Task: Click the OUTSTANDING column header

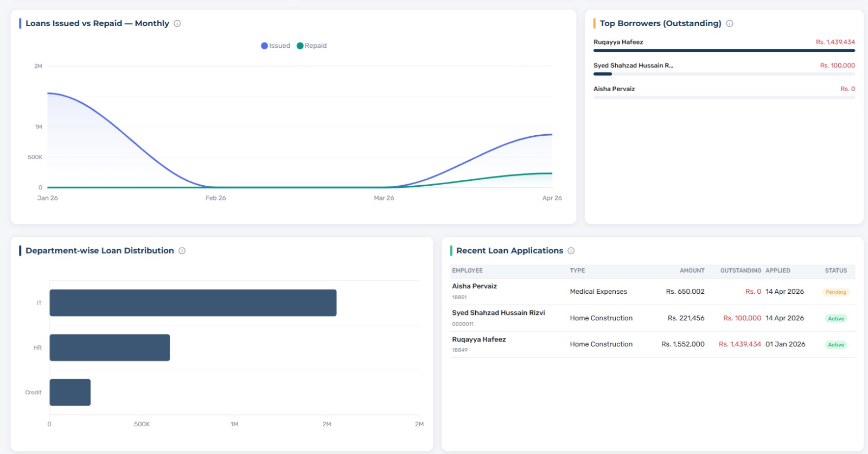Action: (741, 270)
